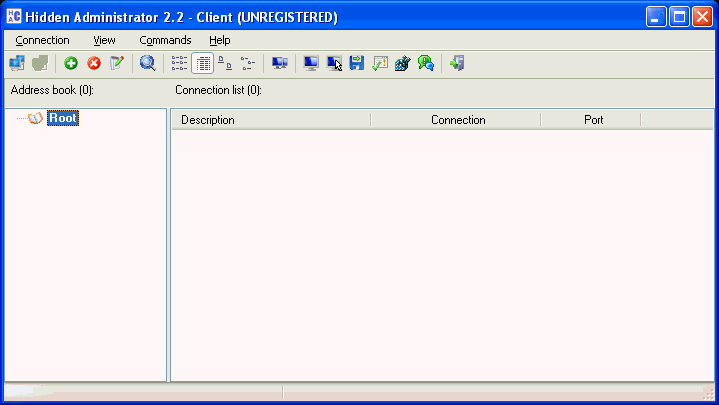The height and width of the screenshot is (405, 719).
Task: Click the edit notepad pencil icon
Action: click(x=118, y=63)
